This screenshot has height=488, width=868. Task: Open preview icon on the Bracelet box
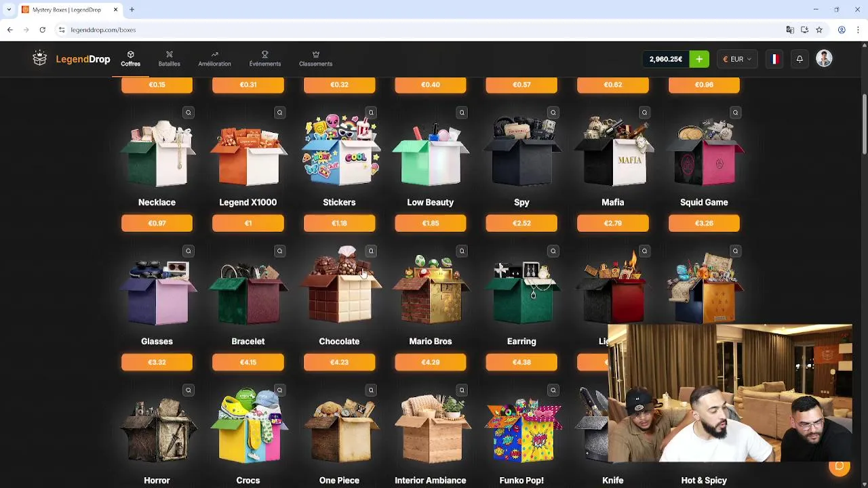coord(279,251)
